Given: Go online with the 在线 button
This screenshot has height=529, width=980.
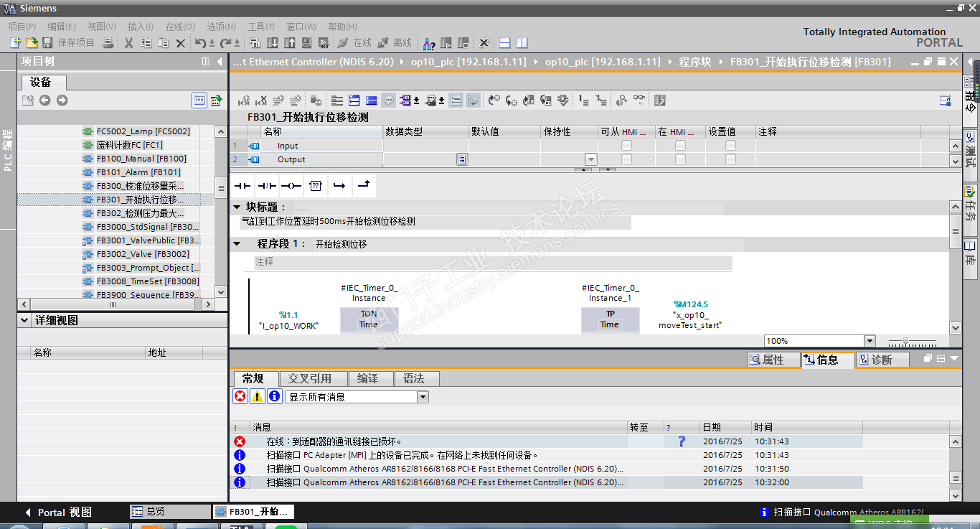Looking at the screenshot, I should pyautogui.click(x=355, y=43).
